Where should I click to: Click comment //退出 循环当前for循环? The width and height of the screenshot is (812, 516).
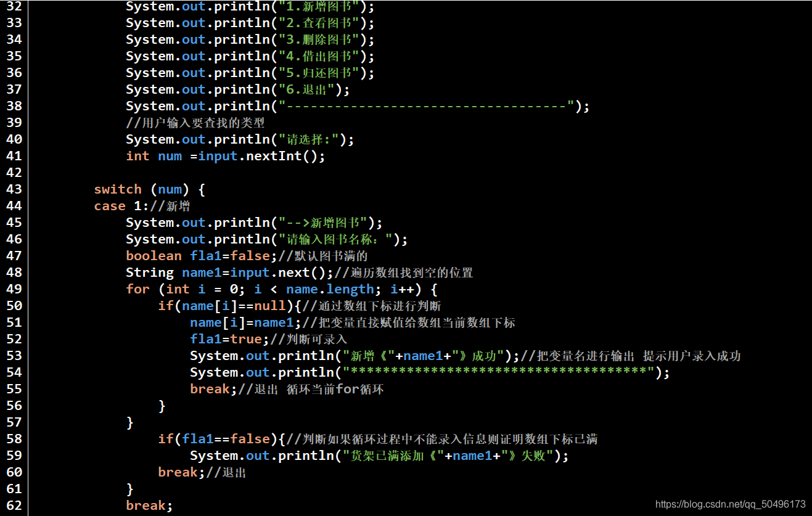coord(311,389)
